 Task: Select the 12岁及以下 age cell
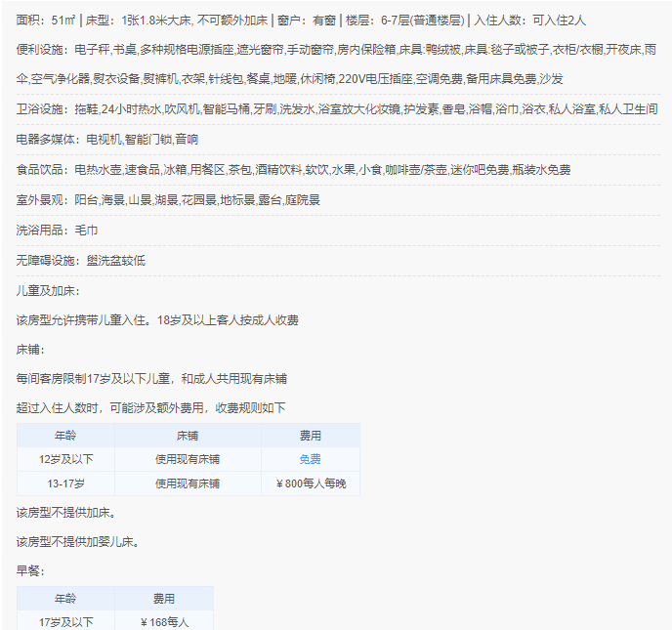tap(65, 459)
